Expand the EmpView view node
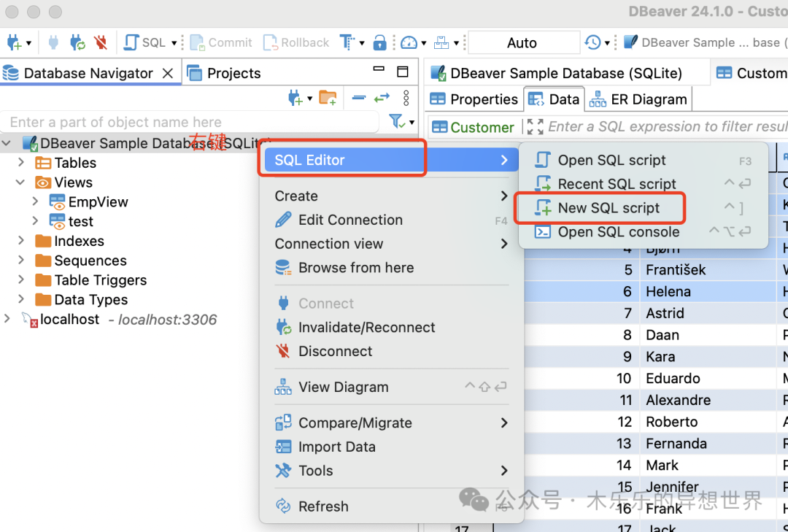 point(35,201)
